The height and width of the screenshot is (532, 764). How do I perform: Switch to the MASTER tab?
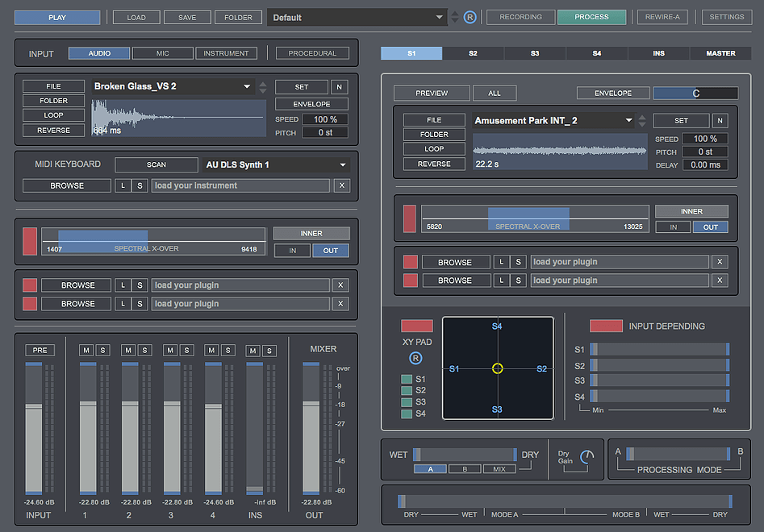pyautogui.click(x=720, y=52)
